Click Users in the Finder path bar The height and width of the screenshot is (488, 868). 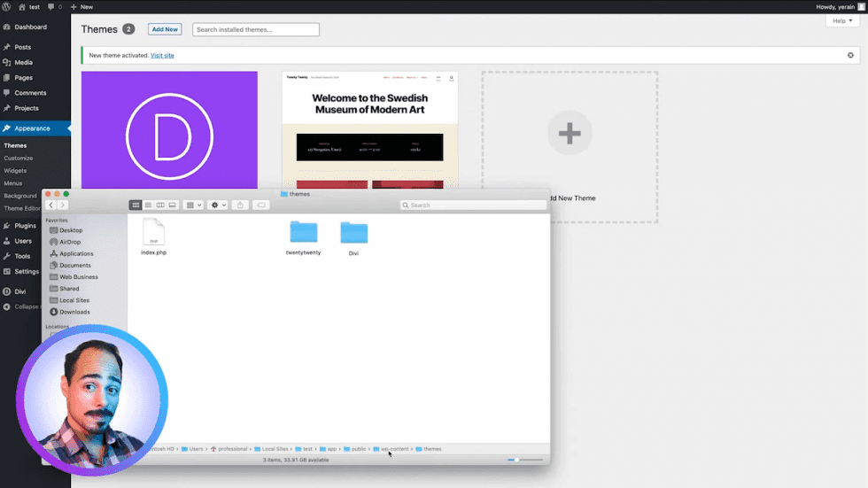(192, 449)
